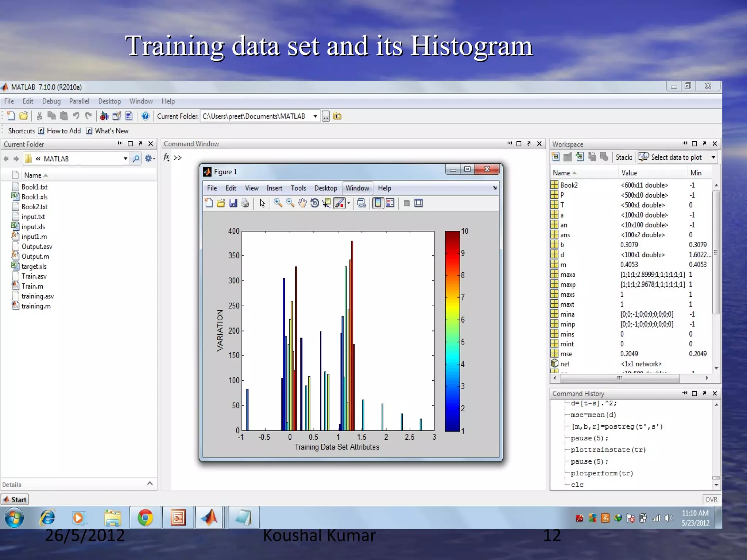Click the MATLAB Start button
747x560 pixels.
pos(15,499)
